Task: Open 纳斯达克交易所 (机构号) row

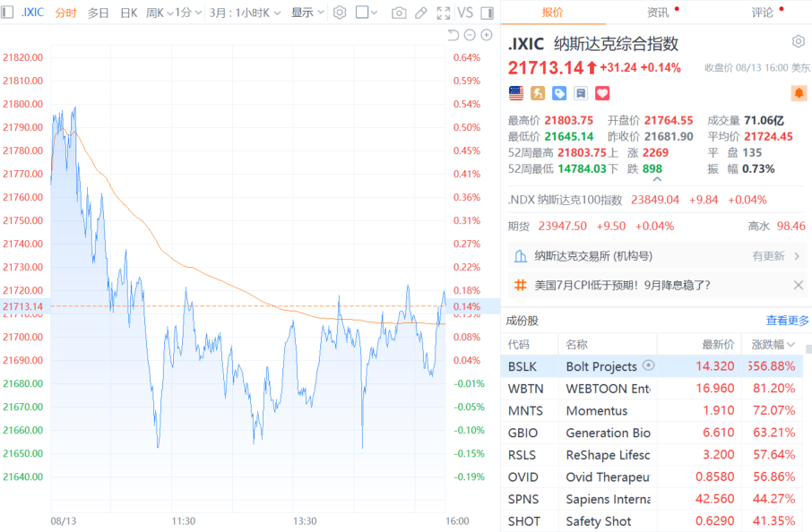Action: (656, 256)
